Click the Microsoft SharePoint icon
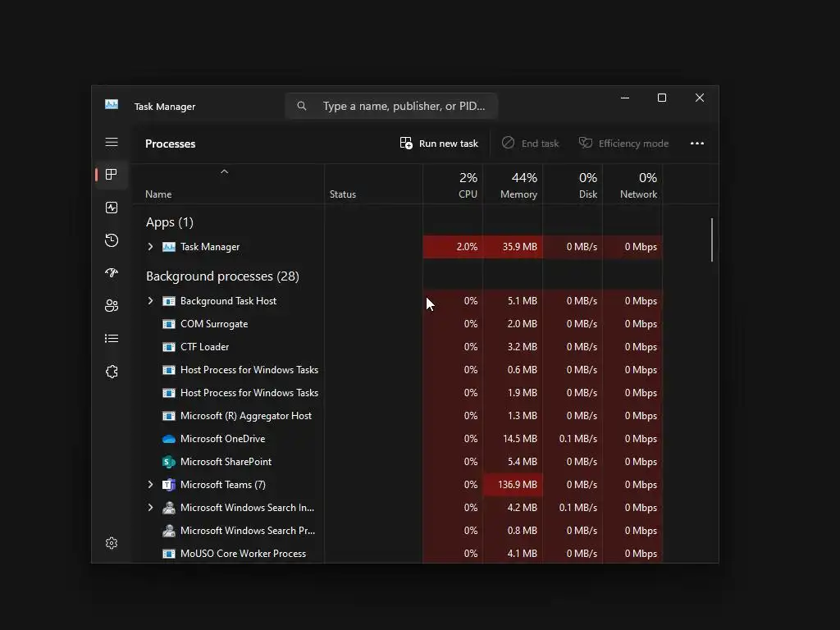Image resolution: width=840 pixels, height=630 pixels. (169, 462)
